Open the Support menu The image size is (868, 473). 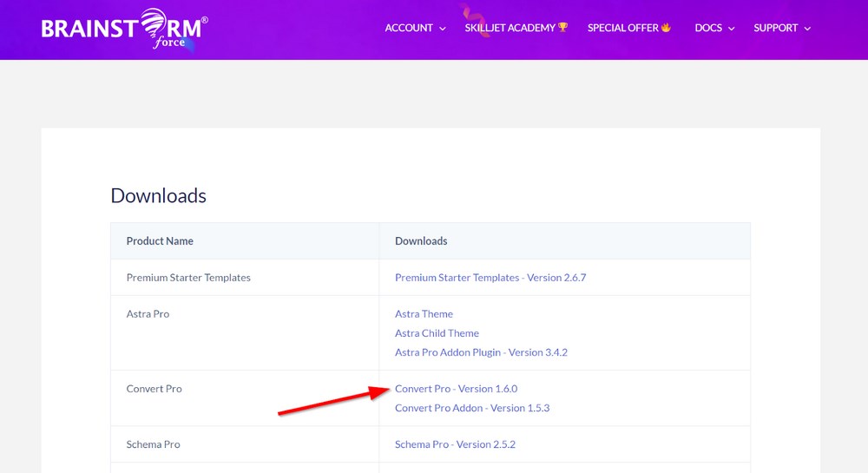tap(775, 28)
